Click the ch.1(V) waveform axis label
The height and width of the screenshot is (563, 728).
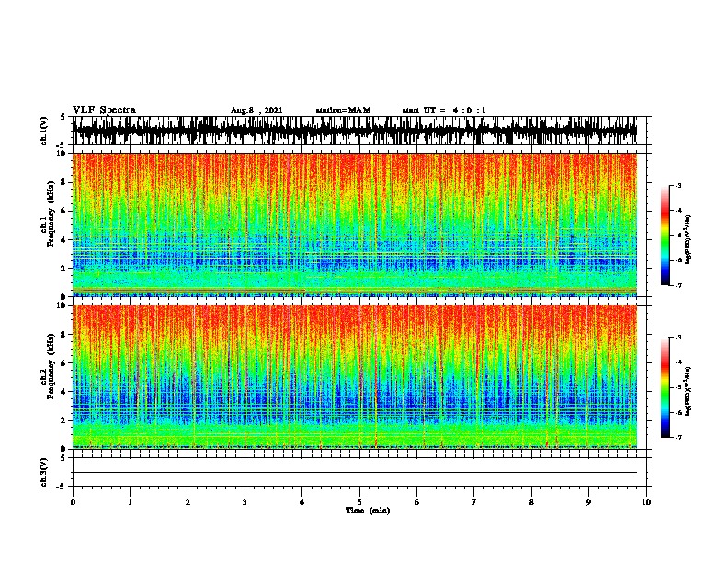click(44, 131)
